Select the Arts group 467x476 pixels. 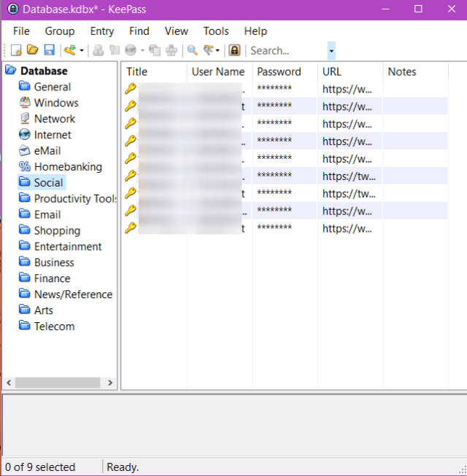click(44, 311)
